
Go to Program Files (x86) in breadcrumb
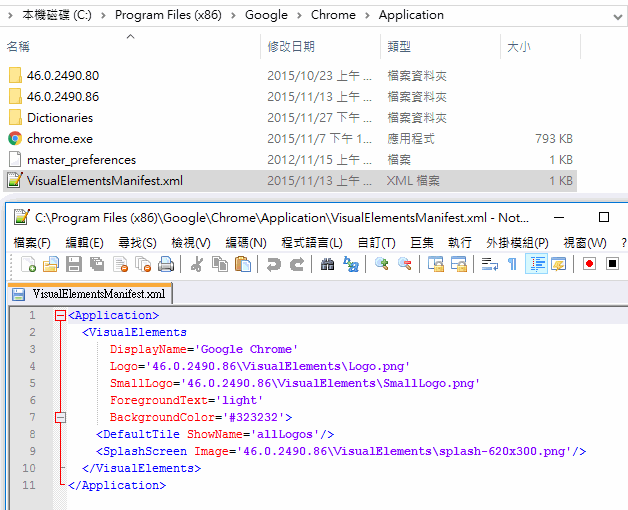click(168, 15)
